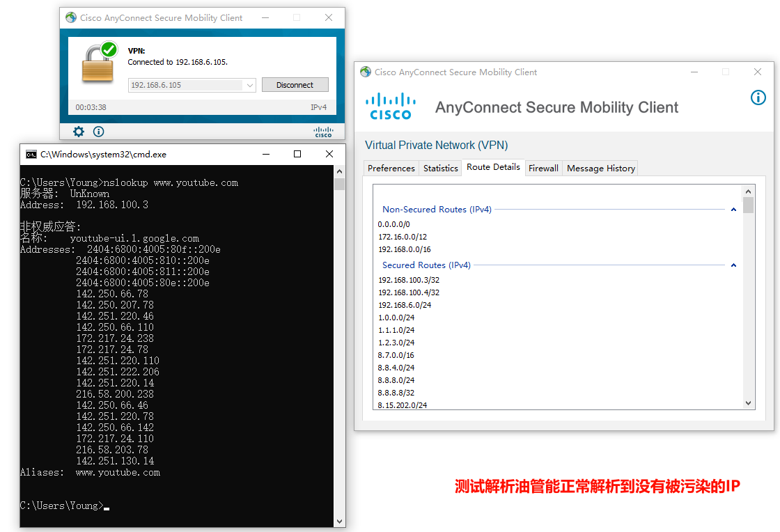Close the AnyConnect details window
The height and width of the screenshot is (532, 780).
point(758,72)
